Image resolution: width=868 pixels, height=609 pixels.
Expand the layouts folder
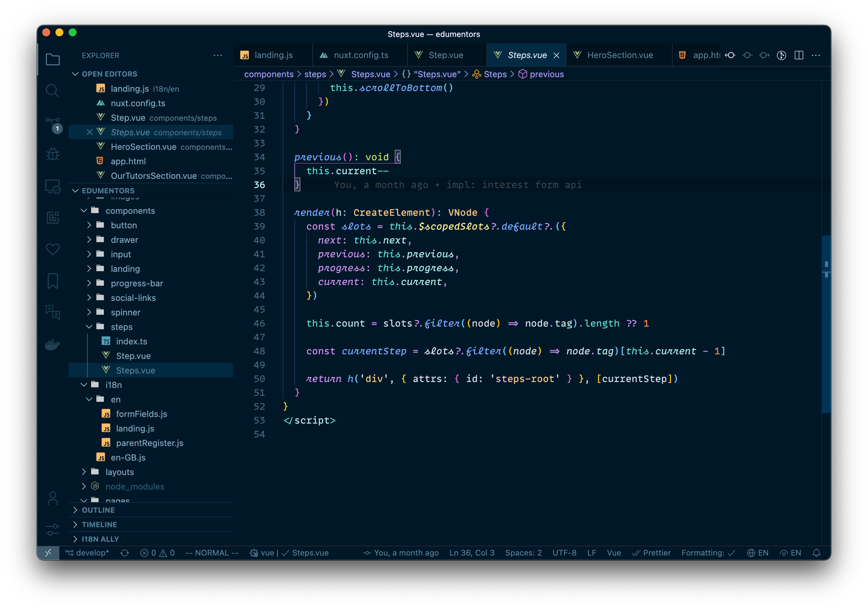pos(84,471)
